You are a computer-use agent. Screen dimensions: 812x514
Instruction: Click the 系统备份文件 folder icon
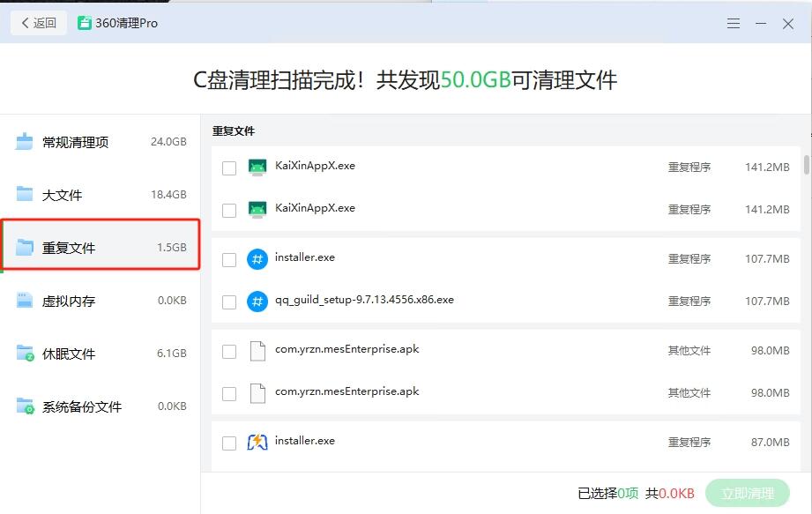[25, 406]
